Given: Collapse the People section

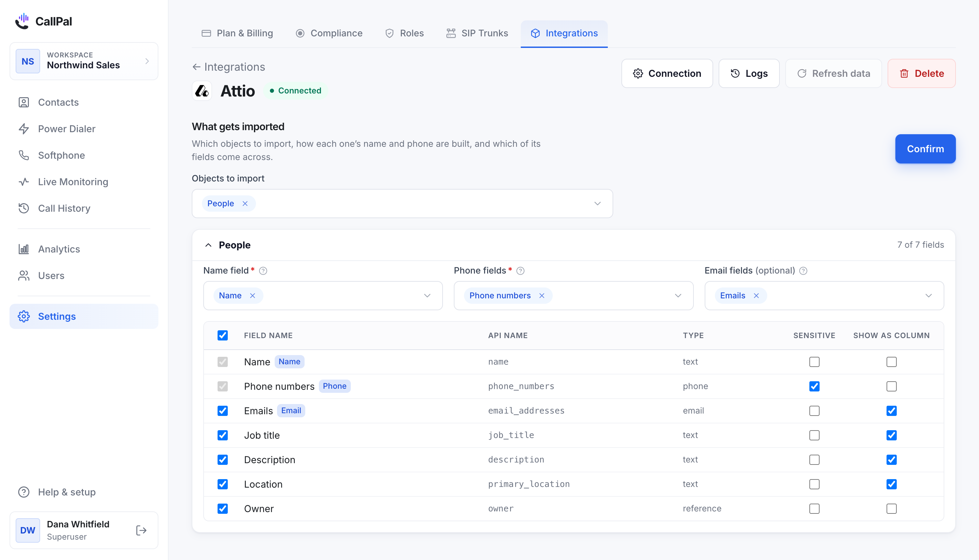Looking at the screenshot, I should click(x=208, y=245).
